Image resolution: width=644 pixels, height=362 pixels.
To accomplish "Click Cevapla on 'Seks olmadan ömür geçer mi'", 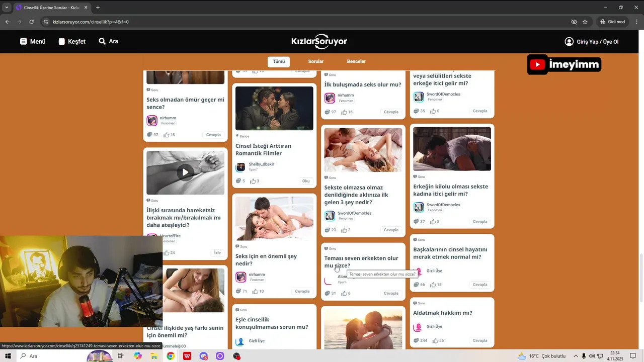I will pyautogui.click(x=213, y=135).
